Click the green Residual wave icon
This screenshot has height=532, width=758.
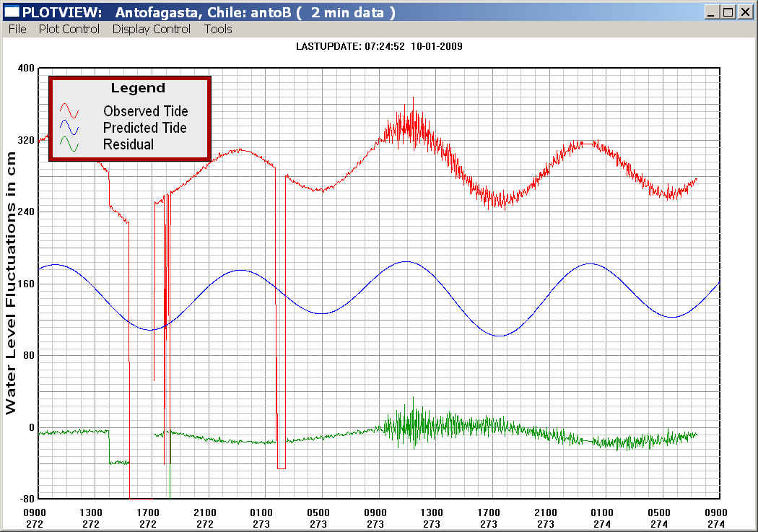69,144
